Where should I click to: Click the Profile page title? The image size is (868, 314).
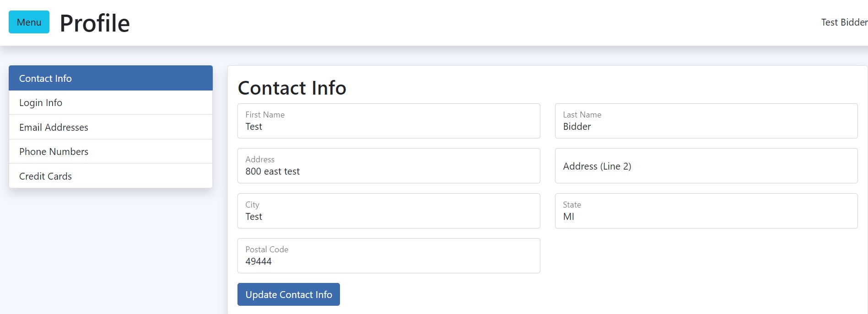click(x=95, y=23)
